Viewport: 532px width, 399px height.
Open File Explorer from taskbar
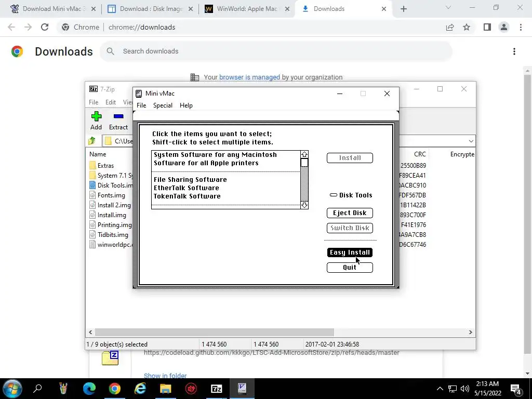click(166, 389)
